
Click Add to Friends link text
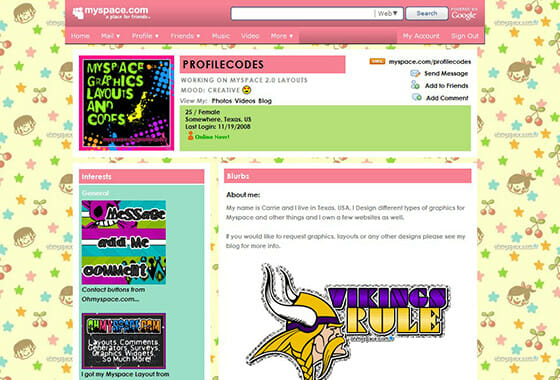(x=446, y=86)
